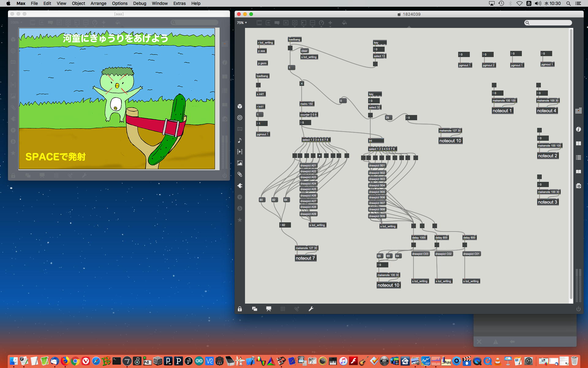Screen dimensions: 588x368
Task: Toggle the X toggle above metro 150
Action: coord(302,83)
